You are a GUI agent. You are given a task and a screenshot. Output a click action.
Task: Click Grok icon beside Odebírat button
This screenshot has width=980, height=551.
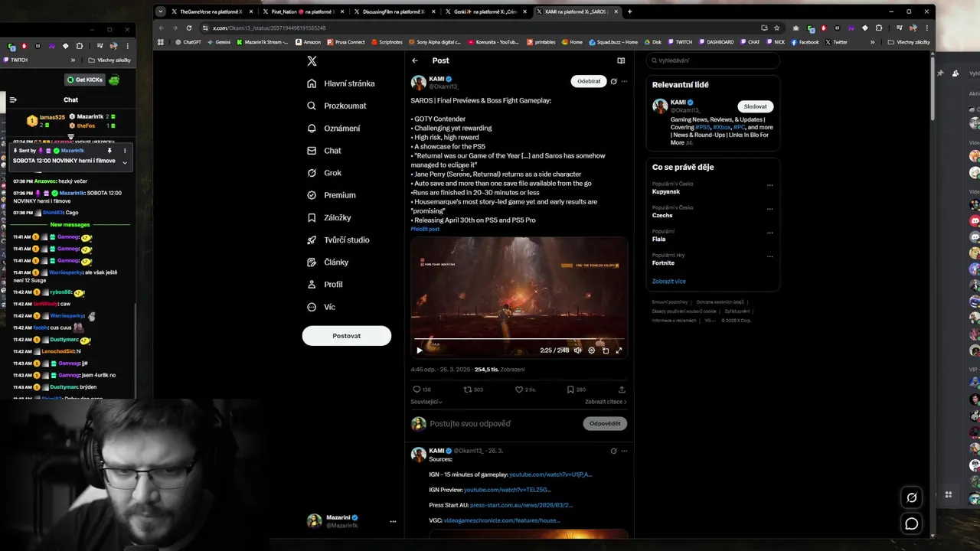(x=613, y=81)
